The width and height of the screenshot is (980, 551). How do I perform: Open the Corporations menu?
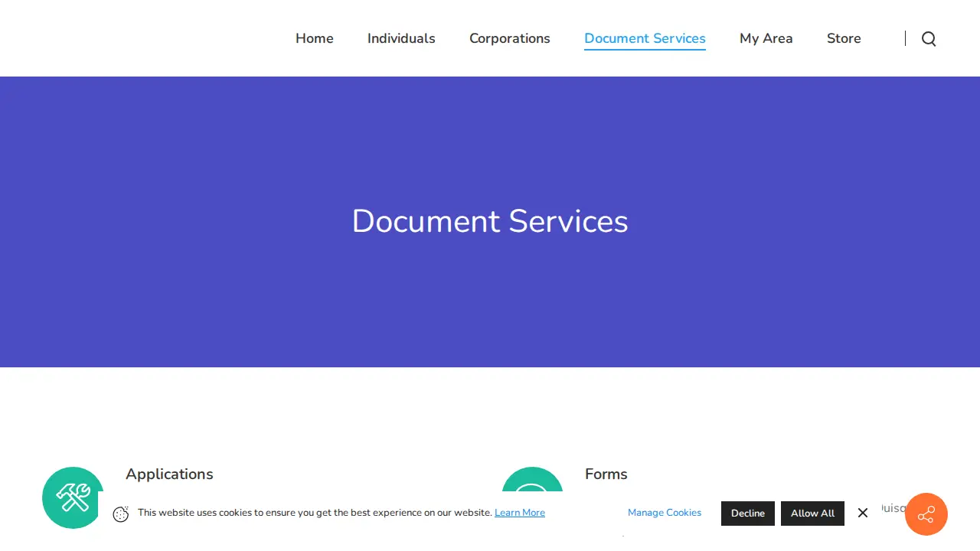point(510,38)
